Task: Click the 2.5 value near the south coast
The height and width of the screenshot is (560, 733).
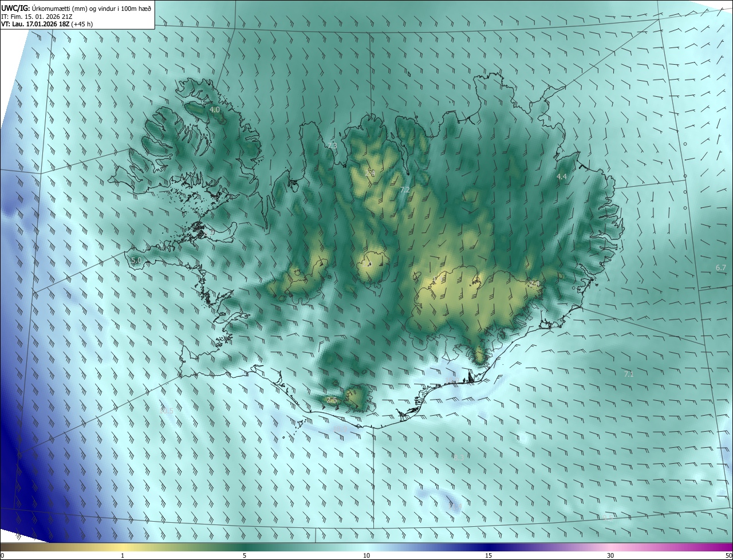Action: click(x=332, y=400)
